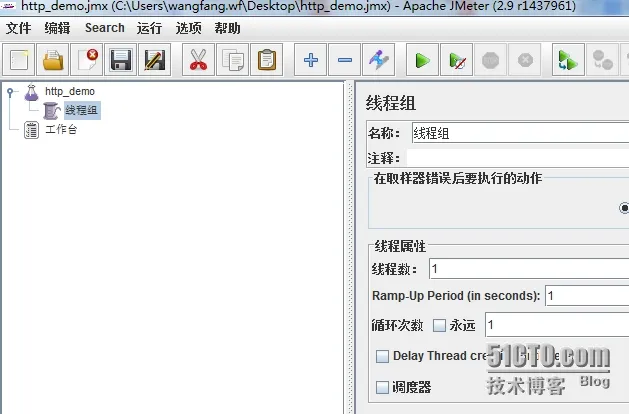Click the remote stop all icon

coord(602,60)
